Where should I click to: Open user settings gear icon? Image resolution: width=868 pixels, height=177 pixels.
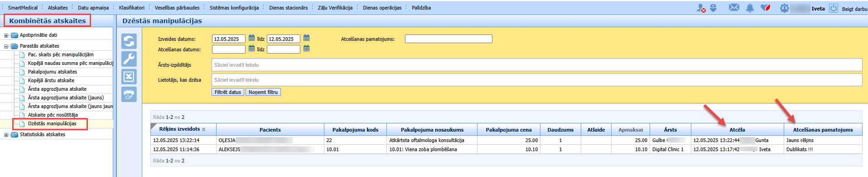(x=784, y=8)
